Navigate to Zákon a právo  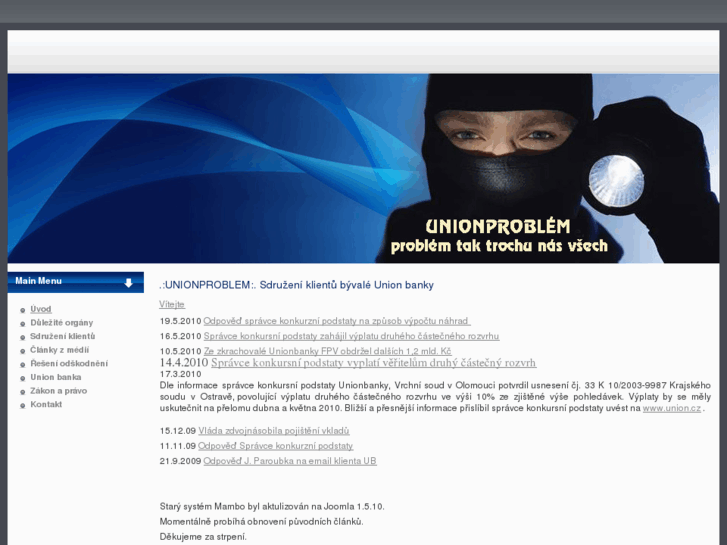[58, 391]
